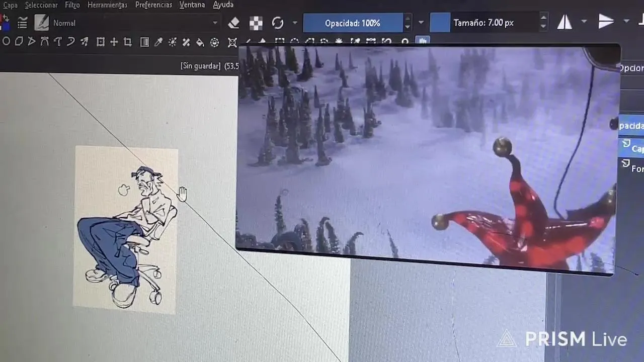Select the Elliptical selection tool
Image resolution: width=644 pixels, height=362 pixels.
click(x=295, y=41)
